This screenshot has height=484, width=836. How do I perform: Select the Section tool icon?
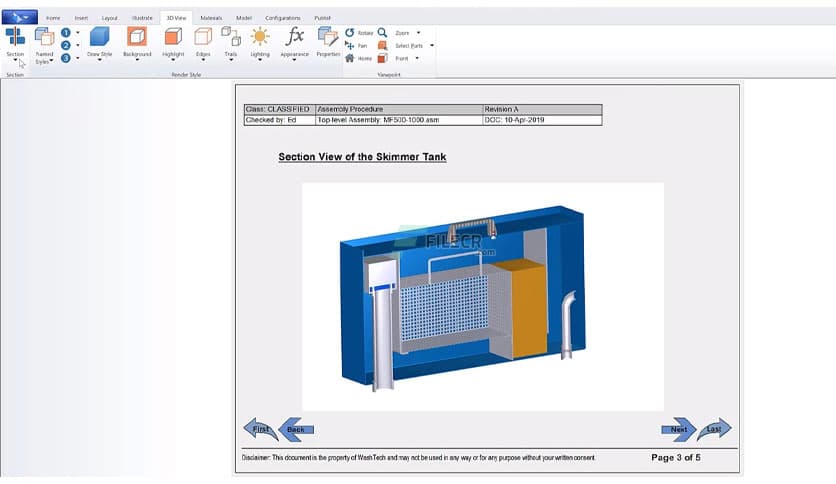[15, 36]
